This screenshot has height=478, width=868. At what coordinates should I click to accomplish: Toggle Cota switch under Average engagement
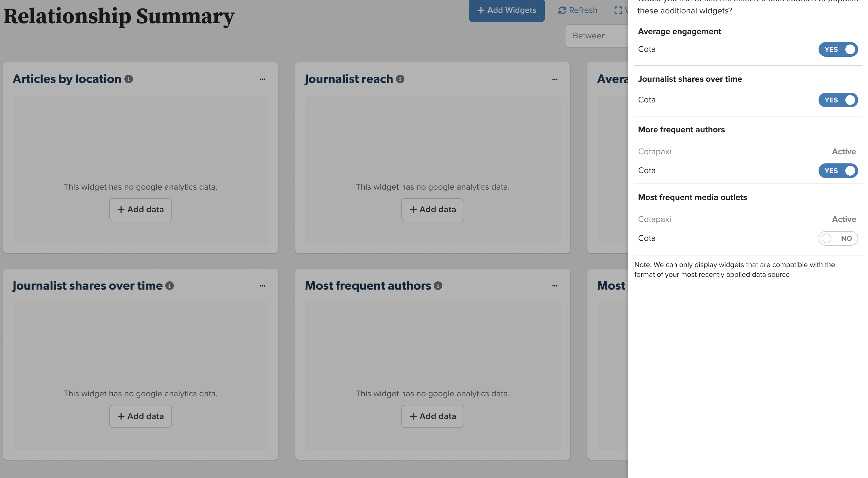(x=838, y=49)
